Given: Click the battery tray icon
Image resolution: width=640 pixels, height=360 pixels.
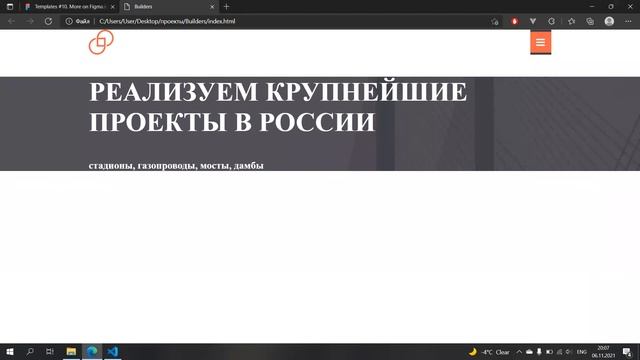Looking at the screenshot, I should (549, 352).
